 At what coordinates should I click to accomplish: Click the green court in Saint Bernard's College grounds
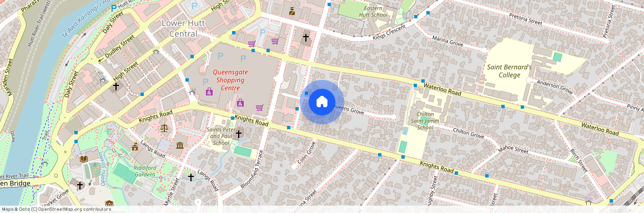tap(557, 57)
